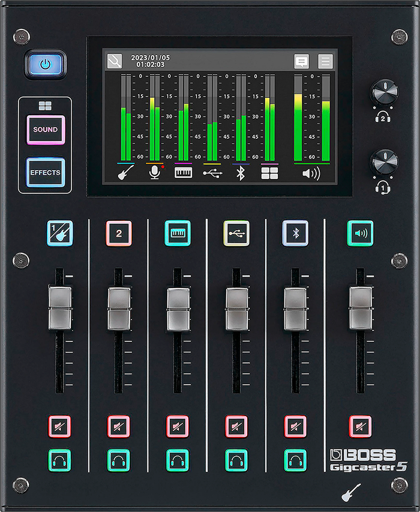Click the date 2023/01/05 on display

point(151,58)
